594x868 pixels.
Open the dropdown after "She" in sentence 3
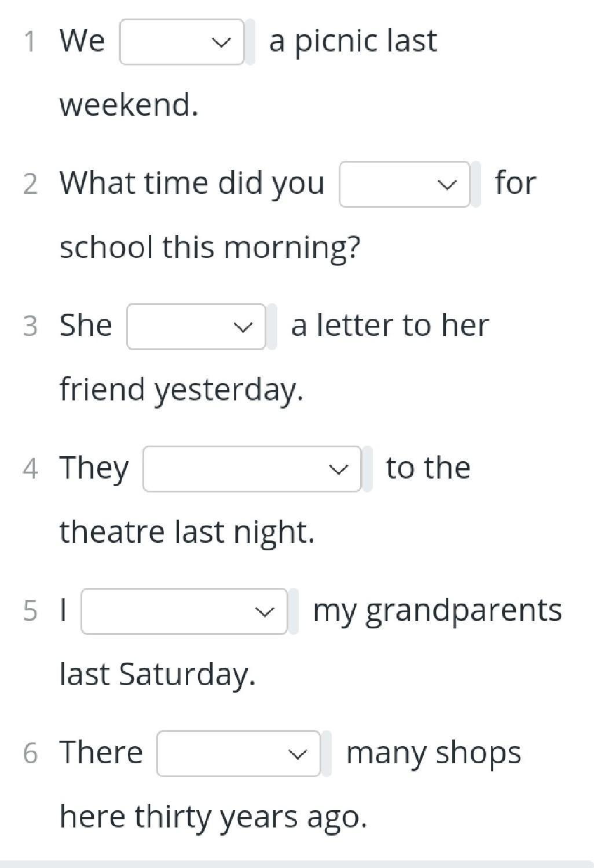pyautogui.click(x=196, y=326)
